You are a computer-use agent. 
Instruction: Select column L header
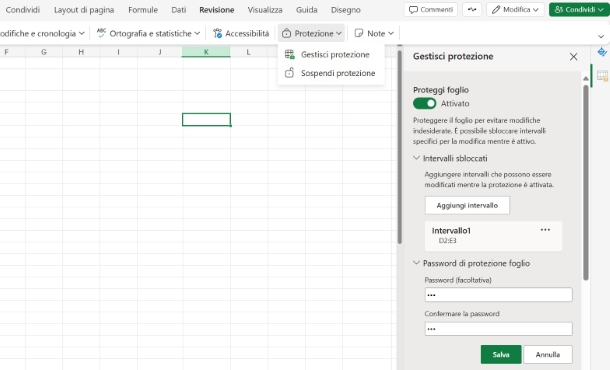pos(248,52)
